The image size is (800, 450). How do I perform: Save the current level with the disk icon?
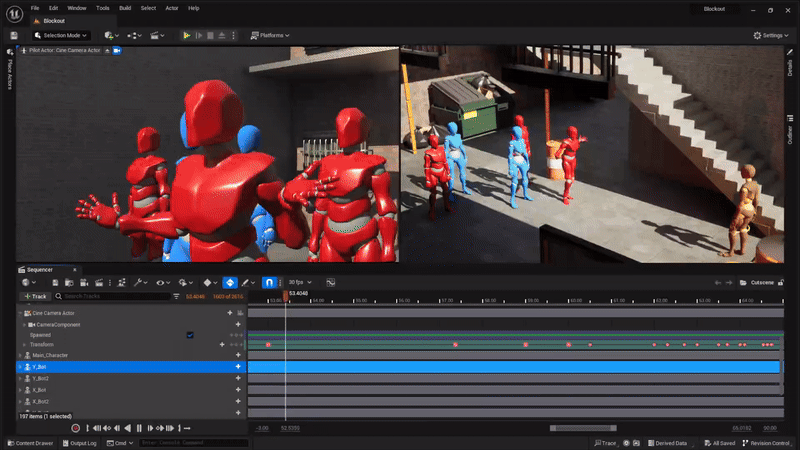(14, 35)
